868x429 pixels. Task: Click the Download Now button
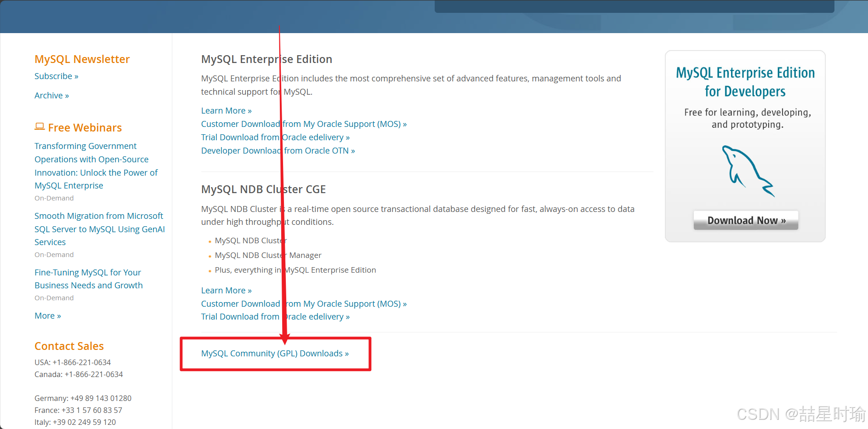[746, 220]
